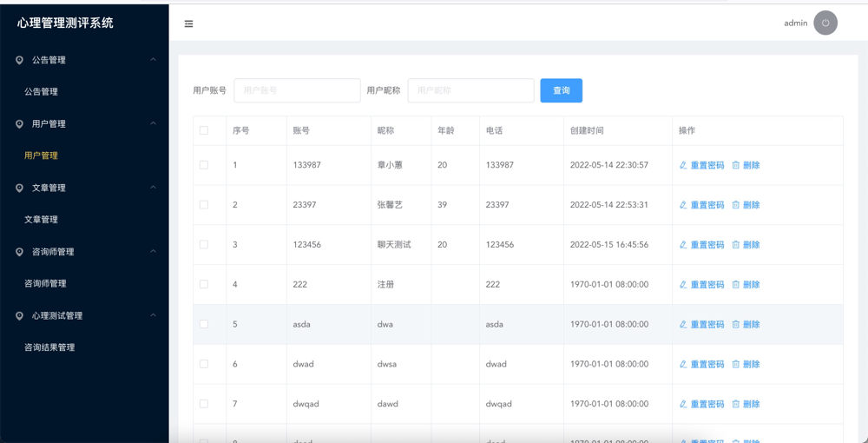Click the edit pencil icon in row 133987
Viewport: 868px width, 443px height.
[683, 165]
